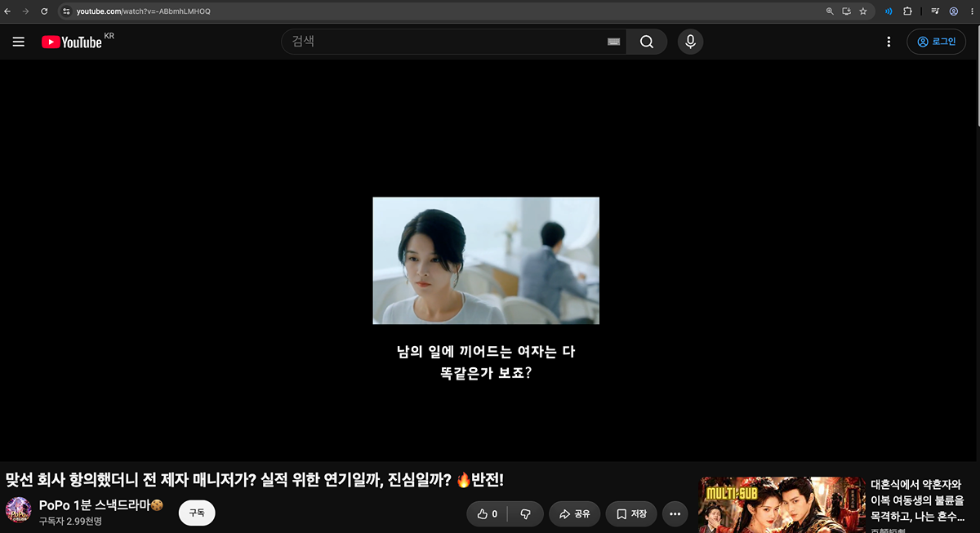The image size is (980, 533).
Task: Dislike the video with thumbs down
Action: click(x=526, y=514)
